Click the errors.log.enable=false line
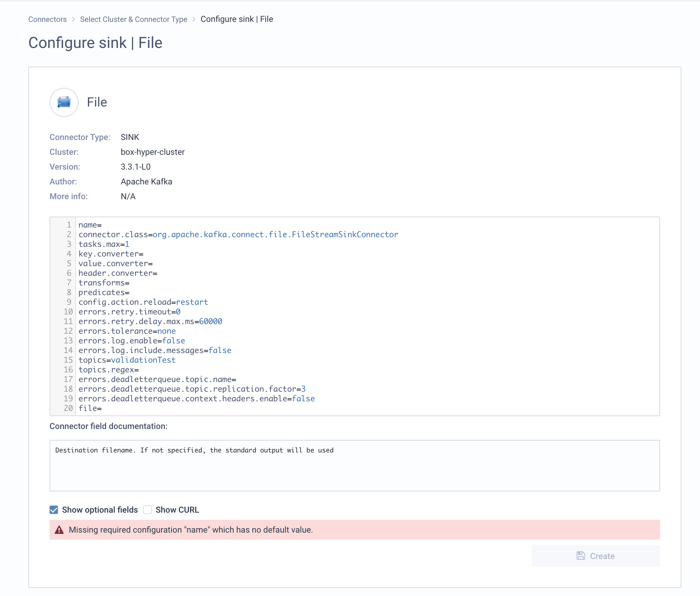 pos(132,341)
